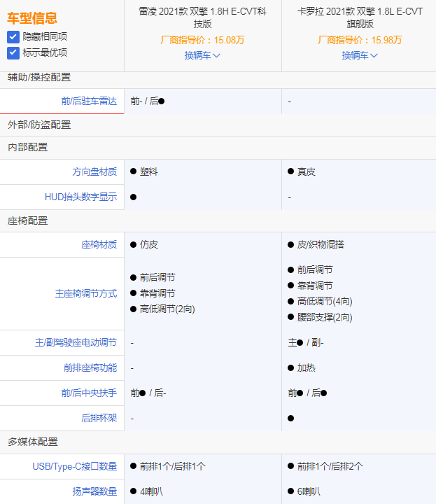Uncheck the 隐藏相同项 checkbox
The image size is (436, 504).
pyautogui.click(x=13, y=36)
